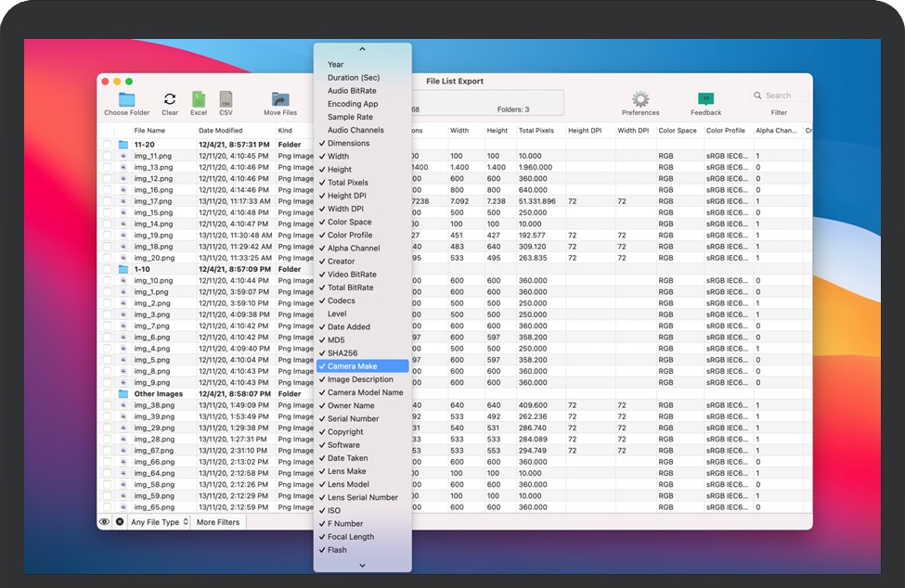Click the Move Files toolbar icon

[x=279, y=100]
